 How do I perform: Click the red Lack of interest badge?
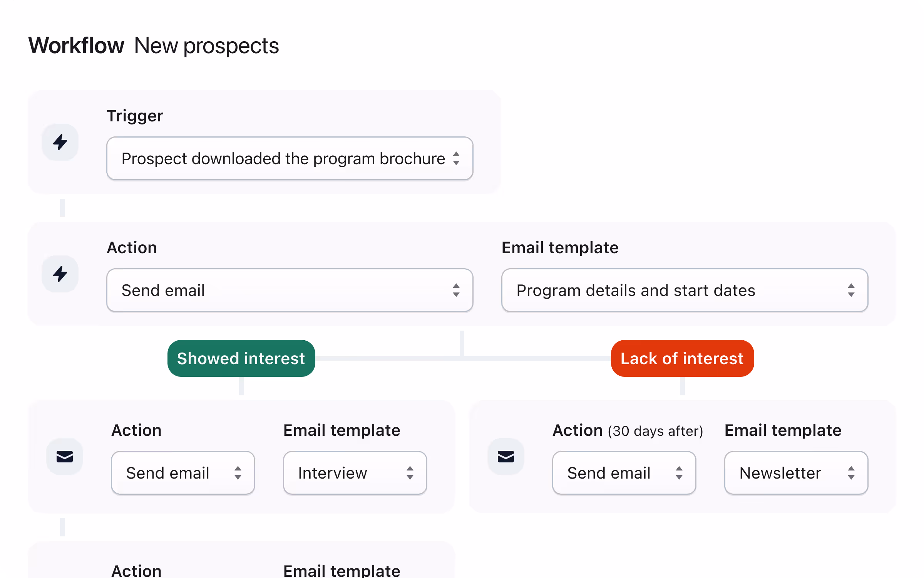(682, 358)
